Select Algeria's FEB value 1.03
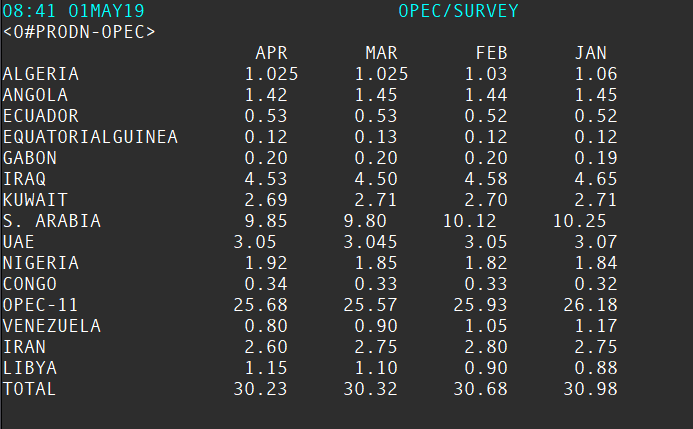Screen dimensions: 693x429 pos(486,74)
